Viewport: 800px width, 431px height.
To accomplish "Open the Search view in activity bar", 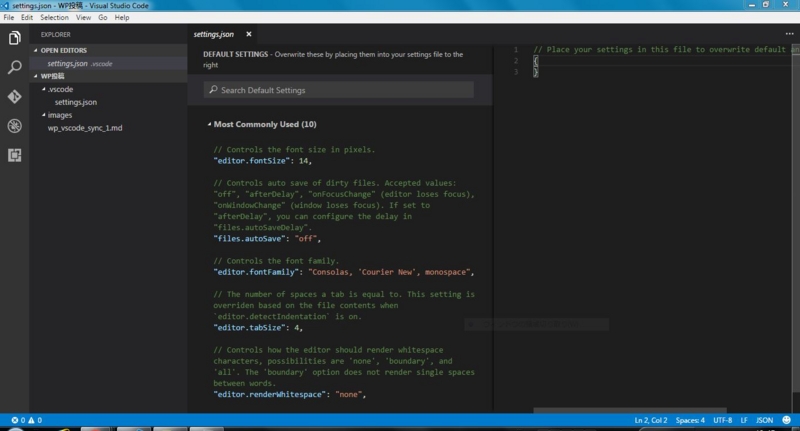I will coord(14,67).
